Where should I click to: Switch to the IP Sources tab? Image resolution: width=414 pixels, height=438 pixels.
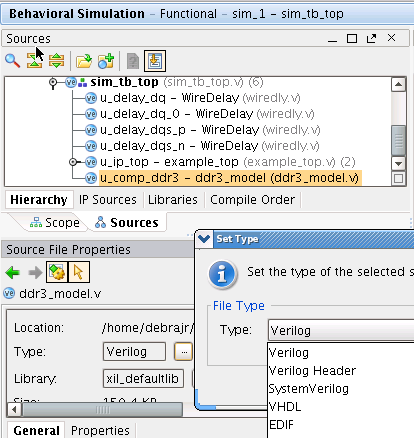click(108, 200)
